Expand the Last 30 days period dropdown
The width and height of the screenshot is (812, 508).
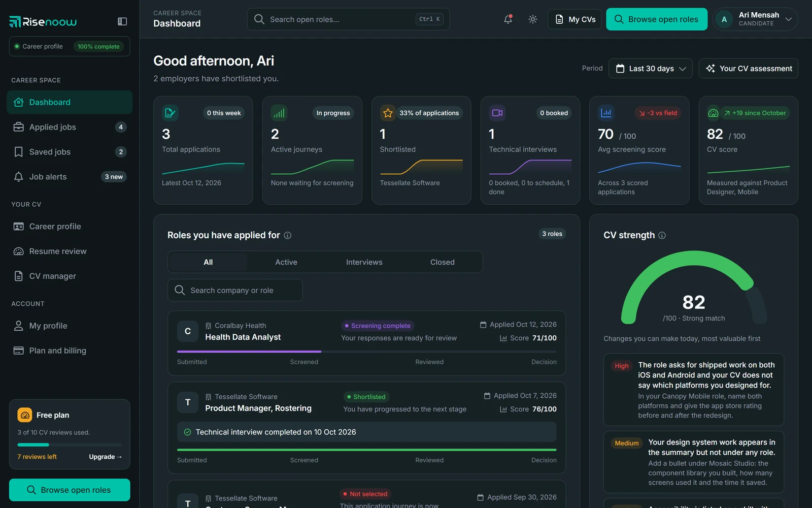click(x=651, y=69)
